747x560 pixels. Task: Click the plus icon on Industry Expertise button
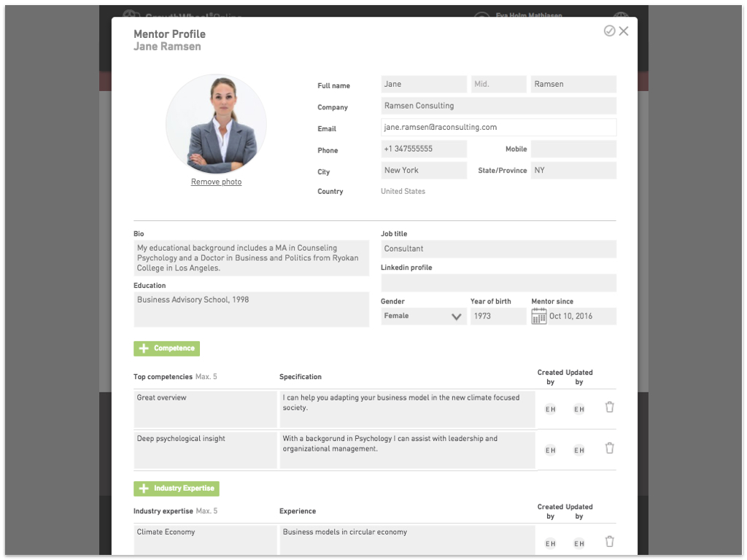(x=144, y=489)
